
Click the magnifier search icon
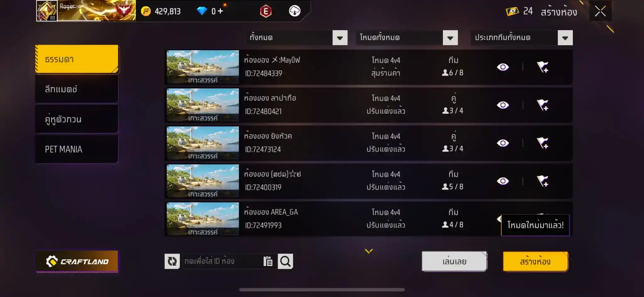click(x=285, y=261)
